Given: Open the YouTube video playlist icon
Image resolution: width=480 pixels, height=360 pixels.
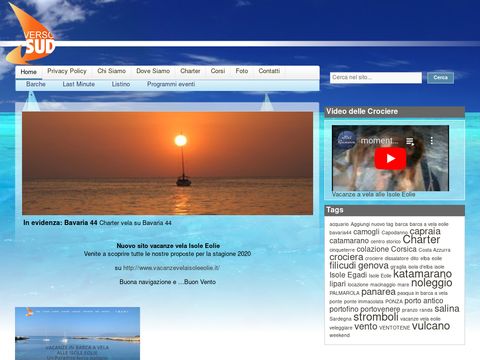Looking at the screenshot, I should click(410, 141).
